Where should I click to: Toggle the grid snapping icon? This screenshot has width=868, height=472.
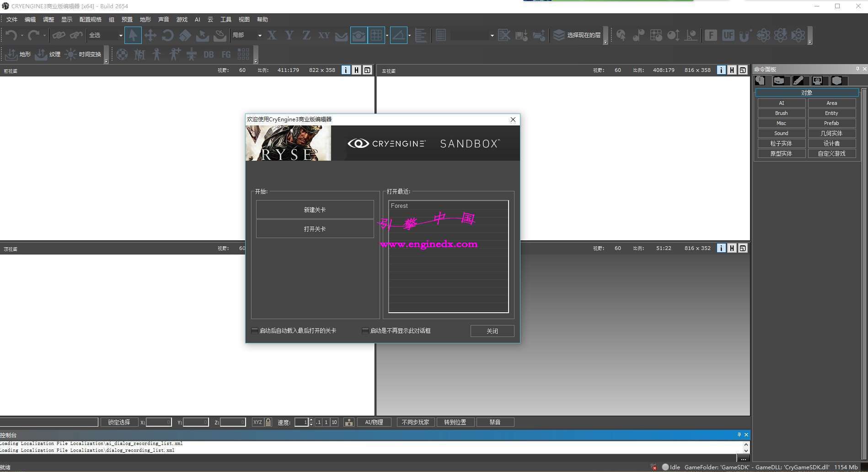point(376,35)
